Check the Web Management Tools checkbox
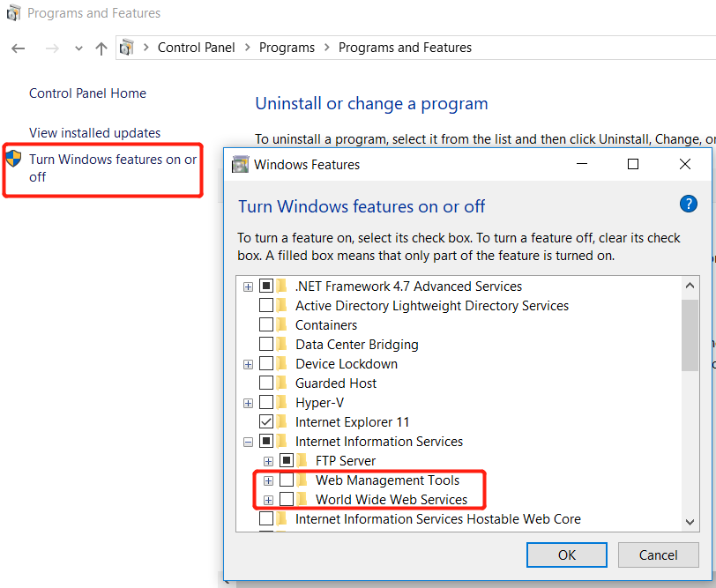The image size is (716, 588). point(287,480)
